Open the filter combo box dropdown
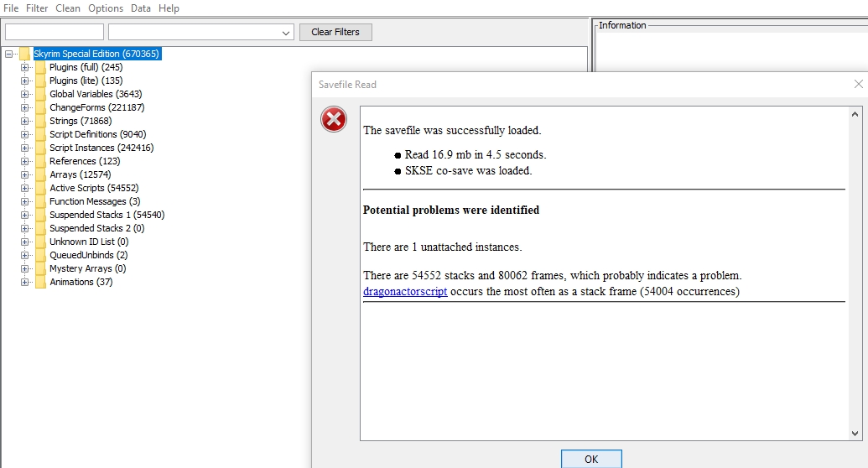This screenshot has width=868, height=468. (x=286, y=33)
